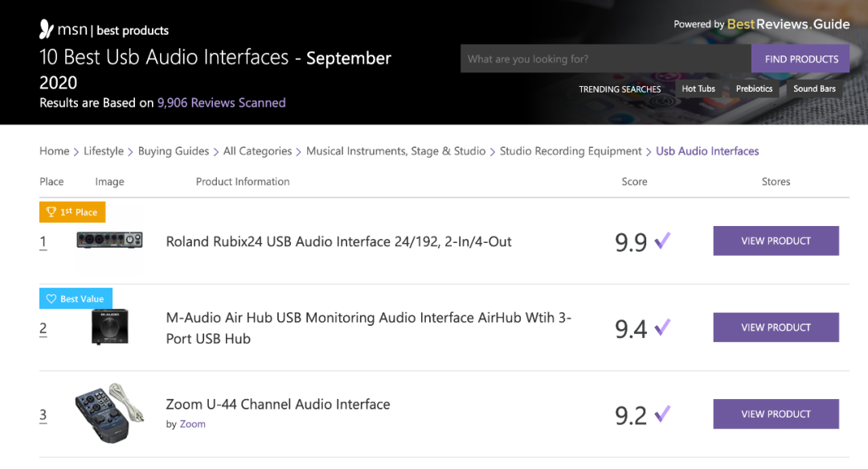The height and width of the screenshot is (469, 868).
Task: View product for Zoom U-44 interface
Action: click(776, 413)
